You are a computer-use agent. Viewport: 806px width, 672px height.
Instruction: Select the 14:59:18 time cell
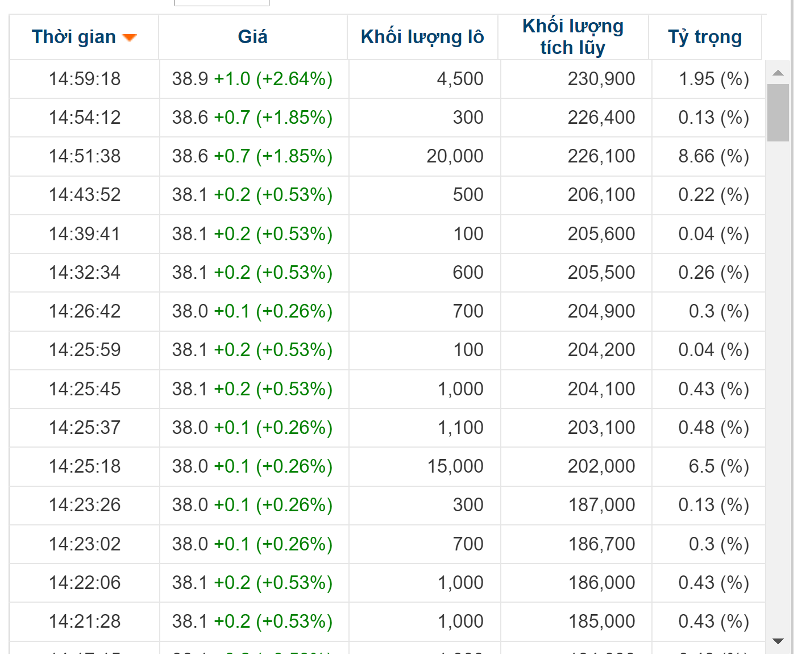85,79
